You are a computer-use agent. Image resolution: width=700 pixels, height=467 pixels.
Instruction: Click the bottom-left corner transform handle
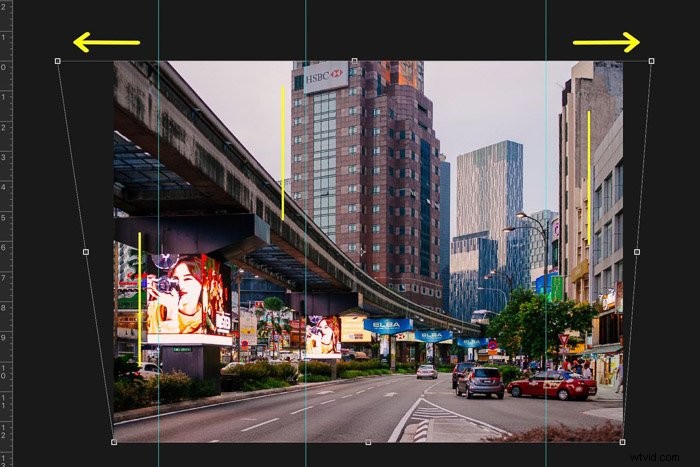pyautogui.click(x=114, y=442)
